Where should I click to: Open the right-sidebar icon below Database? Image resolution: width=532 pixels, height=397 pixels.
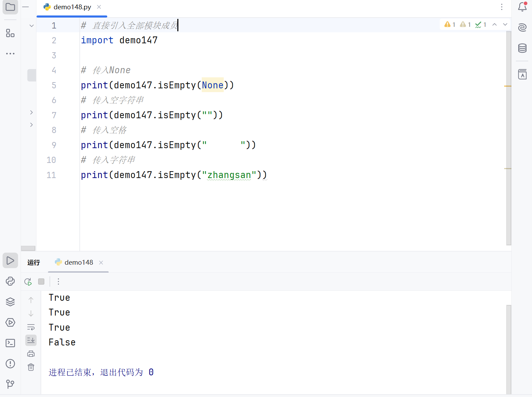click(x=522, y=74)
